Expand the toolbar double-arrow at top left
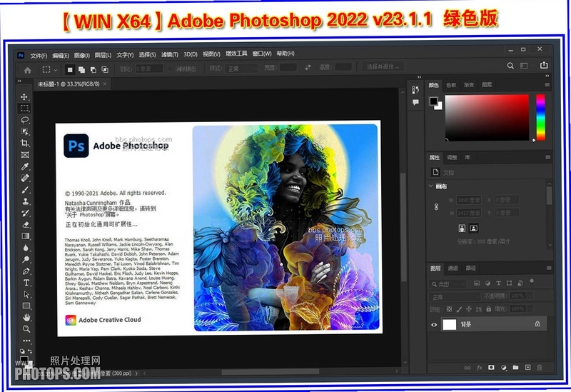The image size is (571, 392). (x=19, y=81)
